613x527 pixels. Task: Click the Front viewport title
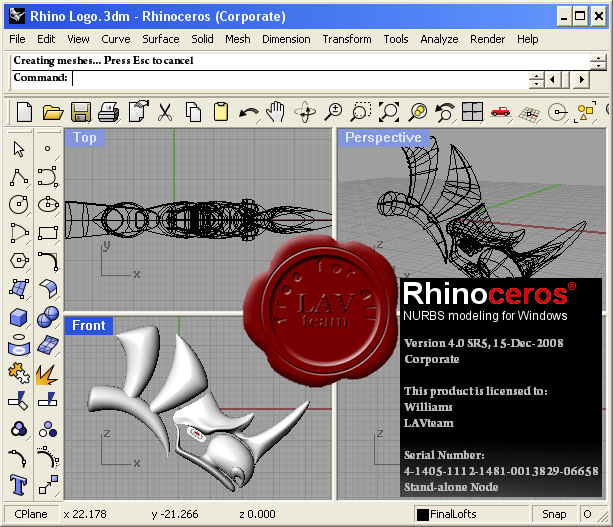coord(89,325)
